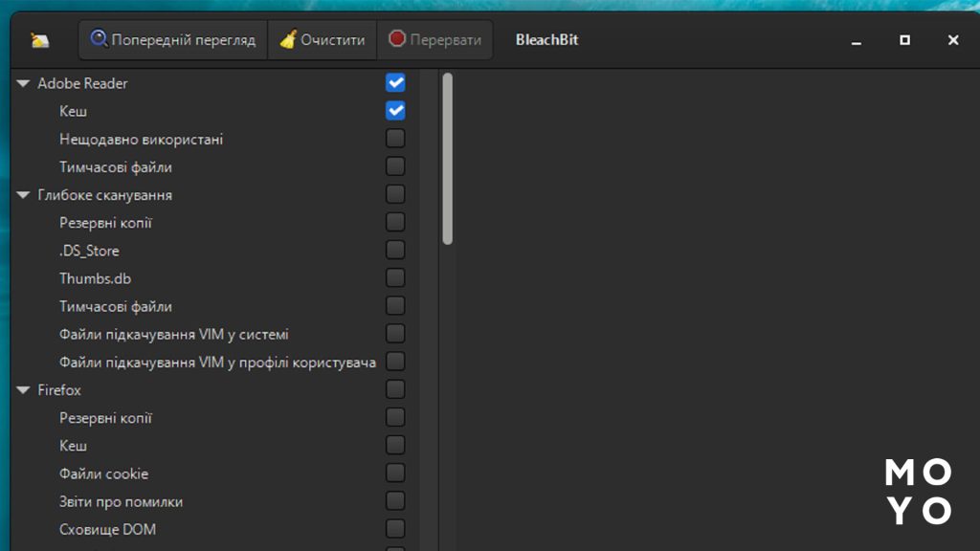Close the BleachBit window
Viewport: 980px width, 551px height.
pyautogui.click(x=953, y=40)
